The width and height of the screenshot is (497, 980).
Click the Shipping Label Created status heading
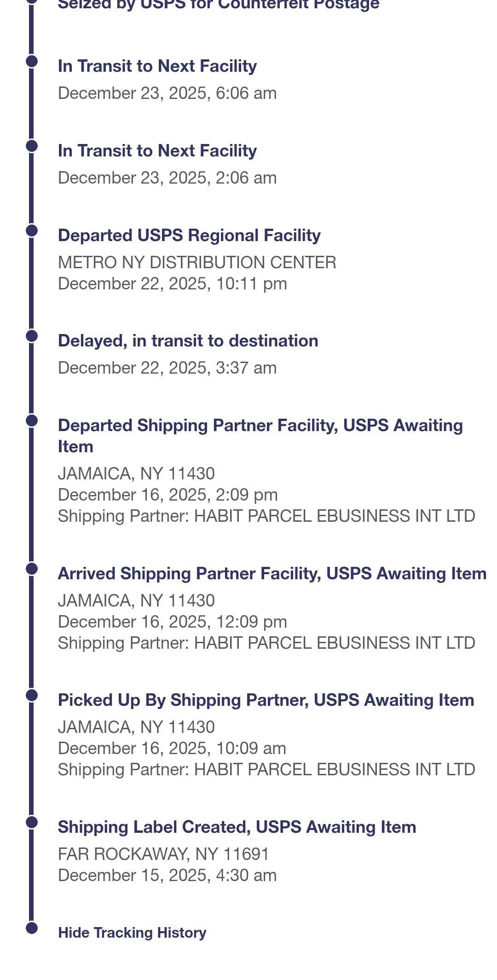(237, 827)
